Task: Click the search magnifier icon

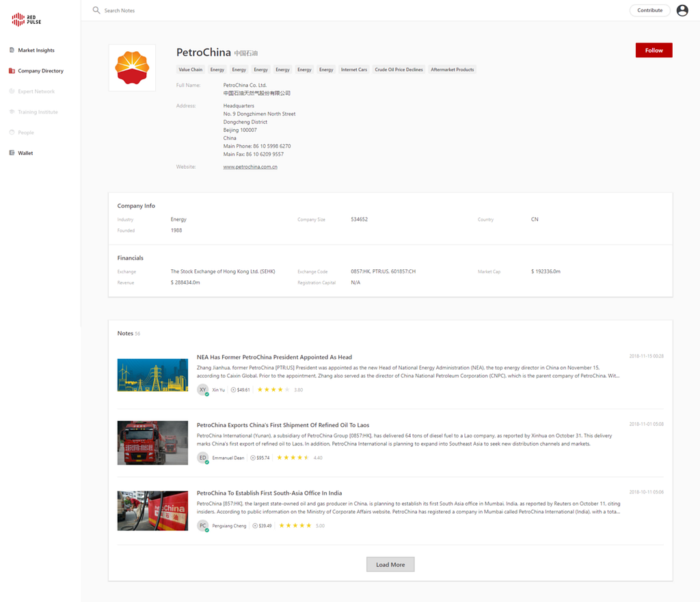Action: [96, 10]
